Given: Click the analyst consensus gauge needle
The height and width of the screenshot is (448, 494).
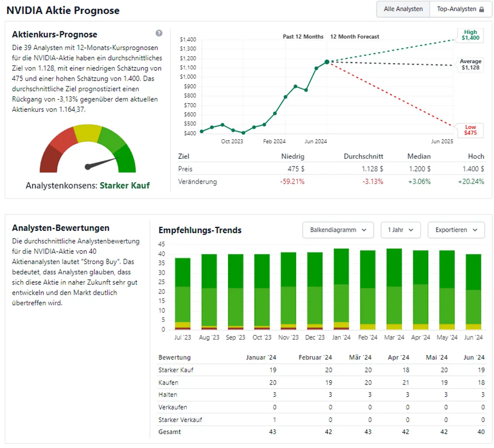Looking at the screenshot, I should click(100, 163).
